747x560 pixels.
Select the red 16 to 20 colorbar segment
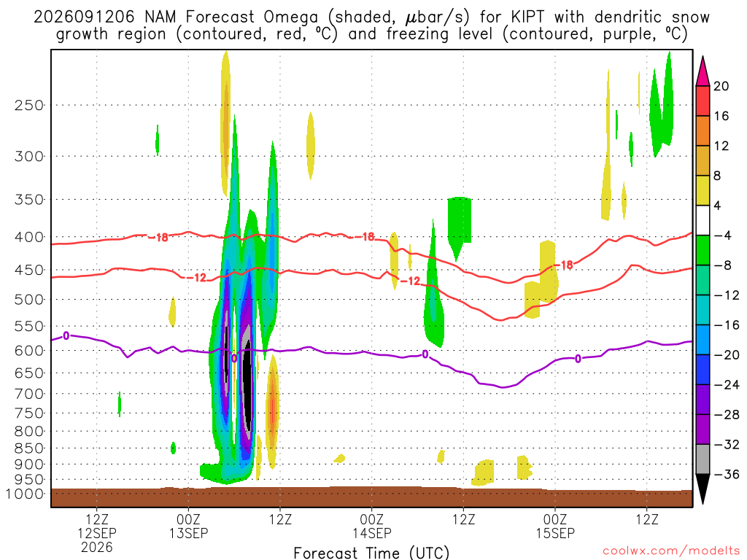[703, 101]
